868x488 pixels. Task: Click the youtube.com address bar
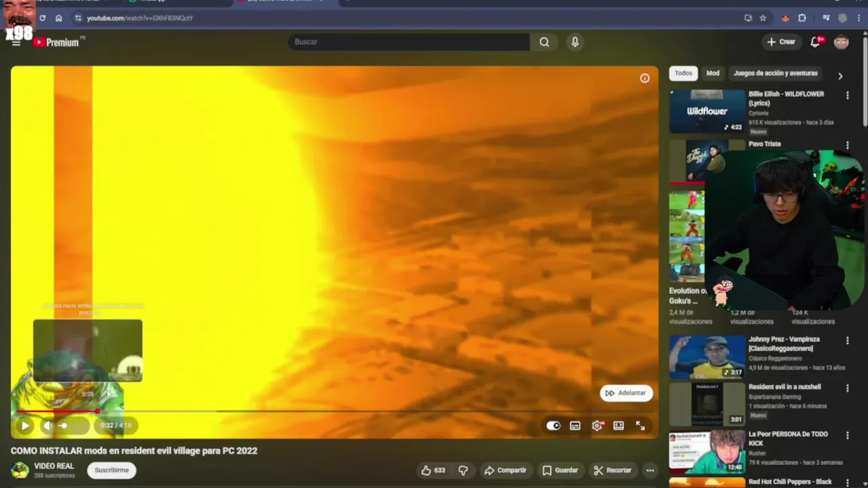coord(407,18)
